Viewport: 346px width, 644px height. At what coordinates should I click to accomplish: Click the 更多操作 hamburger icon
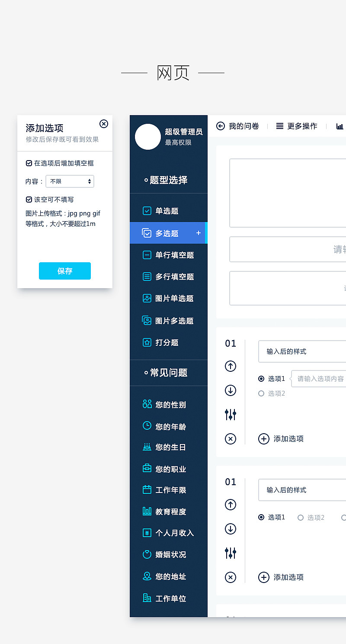(x=280, y=126)
